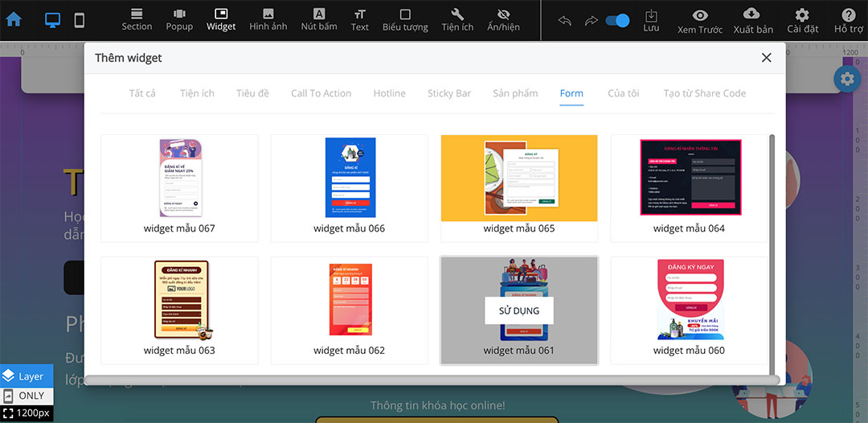Select widget mẫu 065 thumbnail

pyautogui.click(x=518, y=179)
